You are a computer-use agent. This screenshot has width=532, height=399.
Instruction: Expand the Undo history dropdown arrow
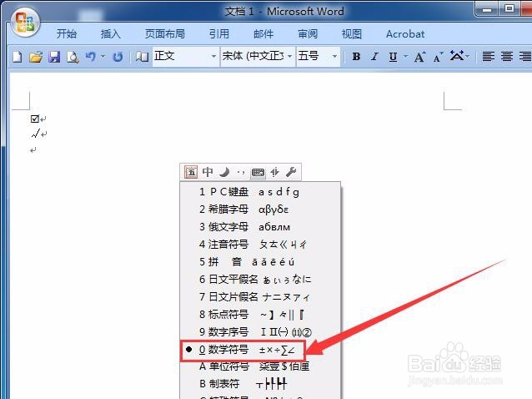103,57
